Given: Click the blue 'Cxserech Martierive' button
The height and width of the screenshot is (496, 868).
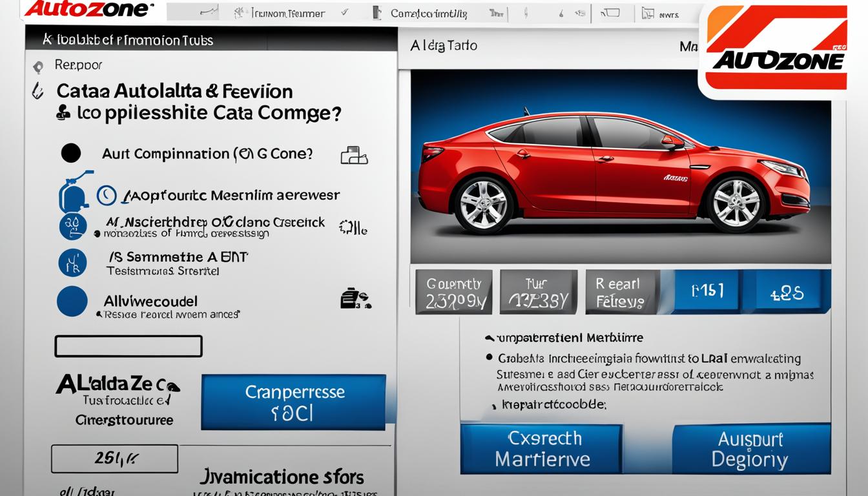Looking at the screenshot, I should (541, 449).
